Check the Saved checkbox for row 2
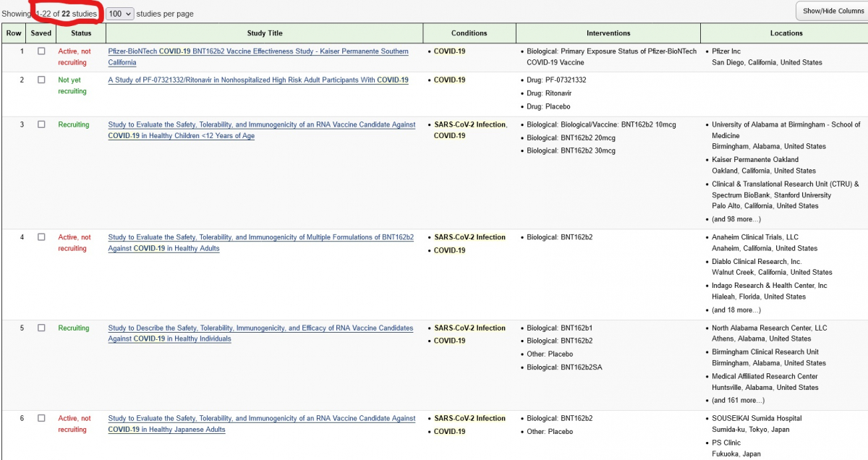 pyautogui.click(x=41, y=80)
